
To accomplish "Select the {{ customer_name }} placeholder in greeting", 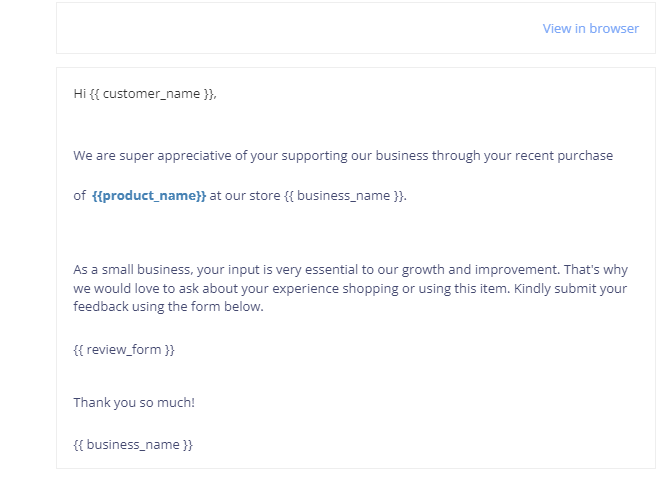I will click(x=152, y=94).
